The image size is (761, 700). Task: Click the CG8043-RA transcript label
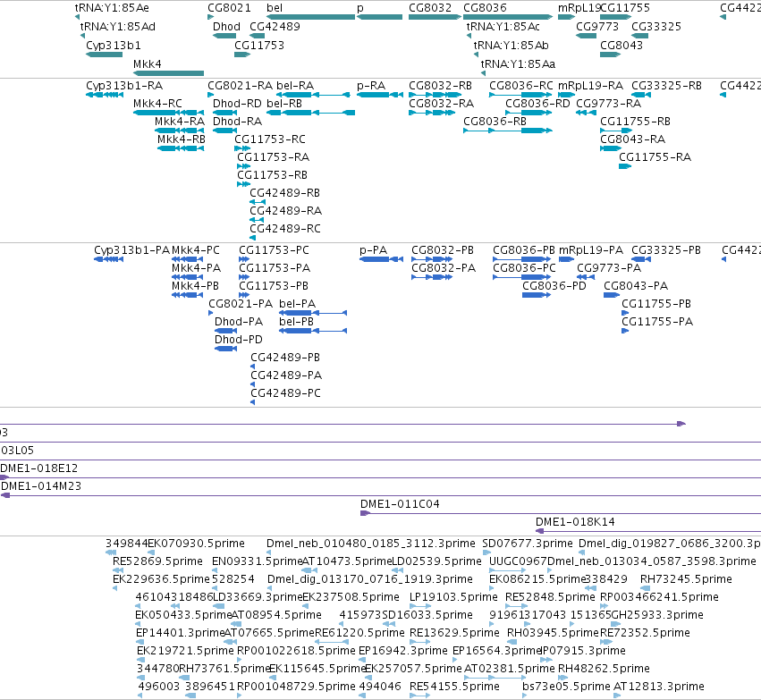(x=633, y=139)
